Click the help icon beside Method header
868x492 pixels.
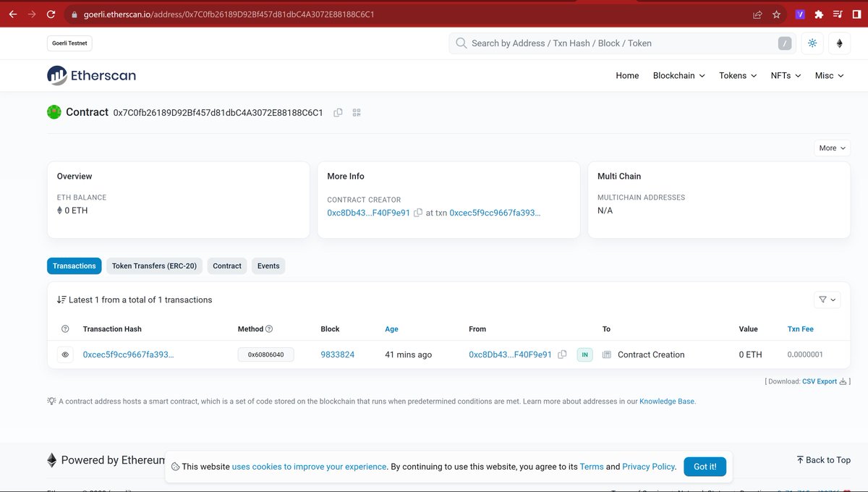pyautogui.click(x=269, y=329)
